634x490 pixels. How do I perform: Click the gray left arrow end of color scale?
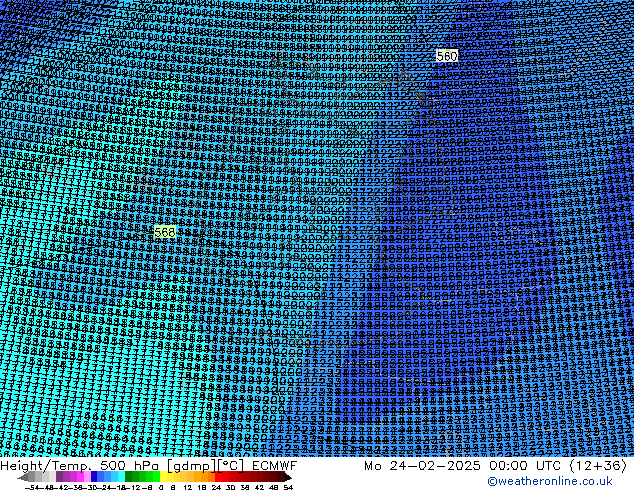tap(23, 477)
